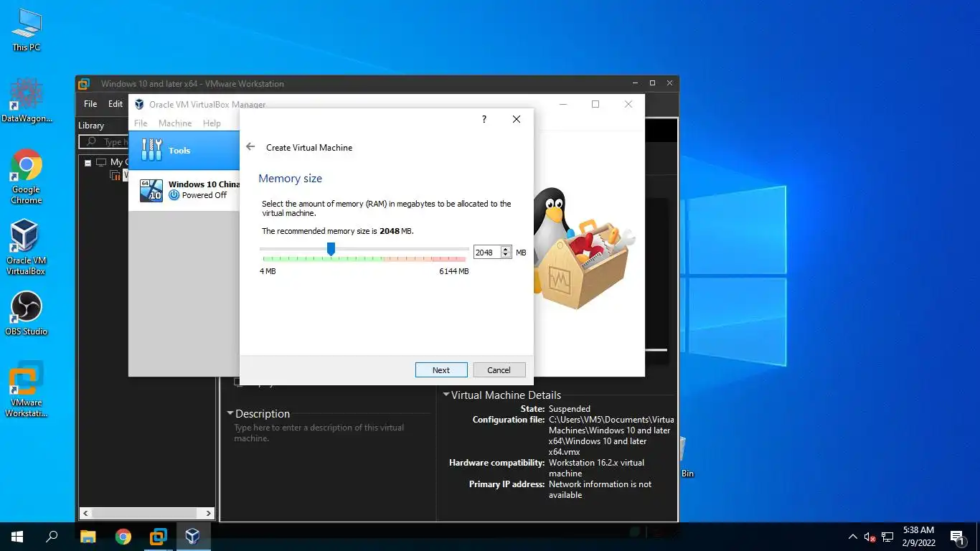980x551 pixels.
Task: Click the memory size slider handle
Action: point(331,249)
